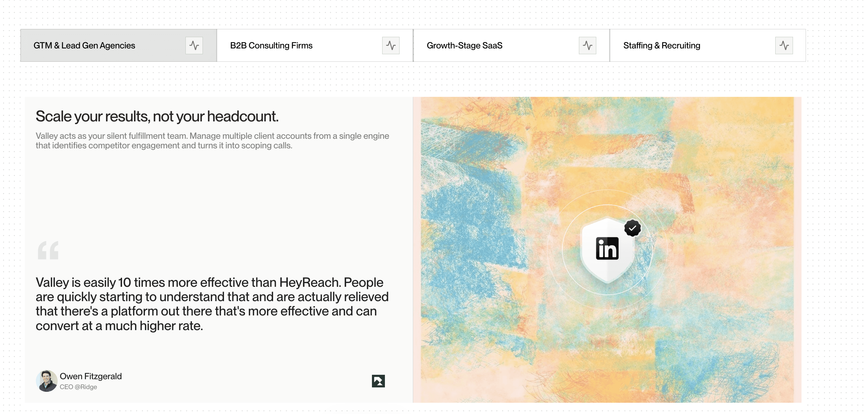Image resolution: width=868 pixels, height=414 pixels.
Task: Click the Owen Fitzgerald name text
Action: coord(91,376)
